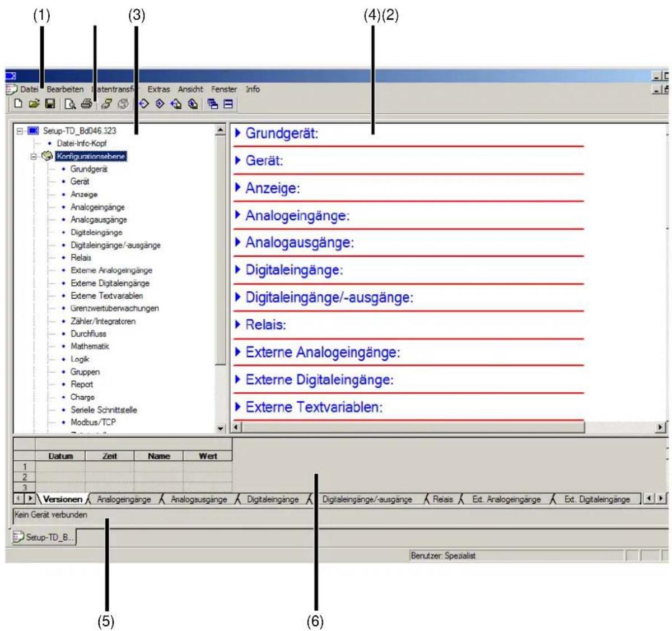The height and width of the screenshot is (631, 672).
Task: Switch to the Analogausgänge bottom tab
Action: click(x=199, y=499)
